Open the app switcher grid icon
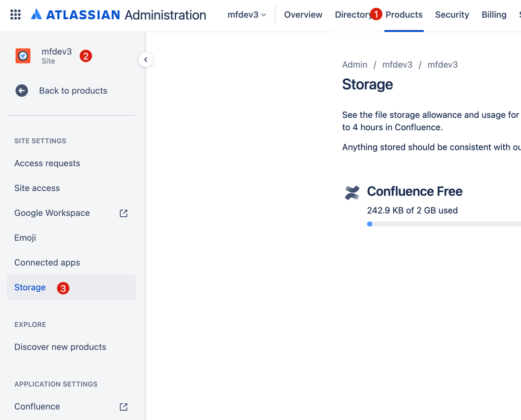The width and height of the screenshot is (521, 420). point(15,15)
